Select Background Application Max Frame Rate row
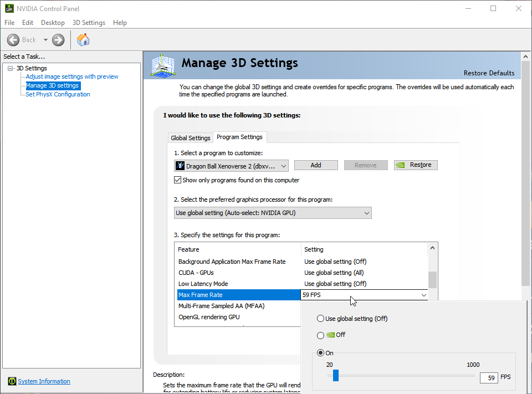 pos(303,262)
